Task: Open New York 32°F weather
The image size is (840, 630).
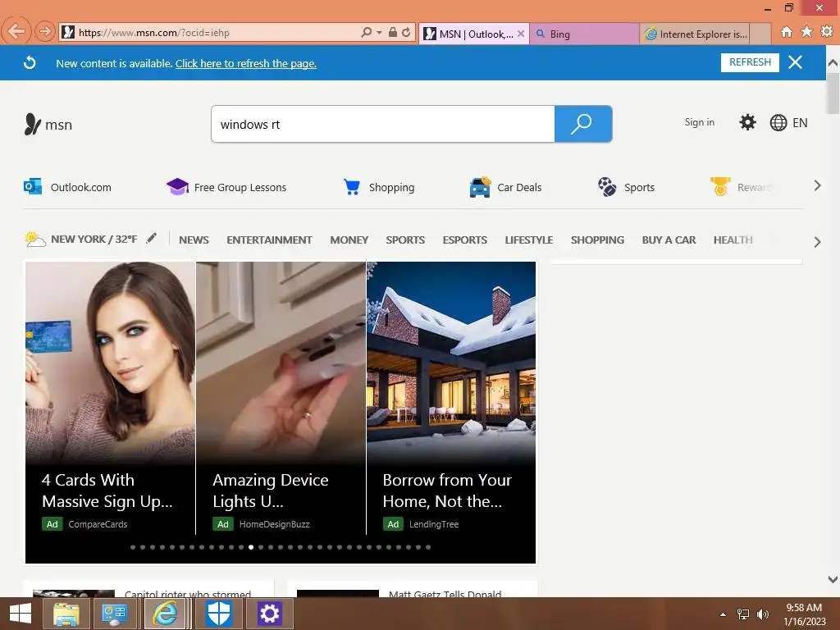Action: [81, 239]
